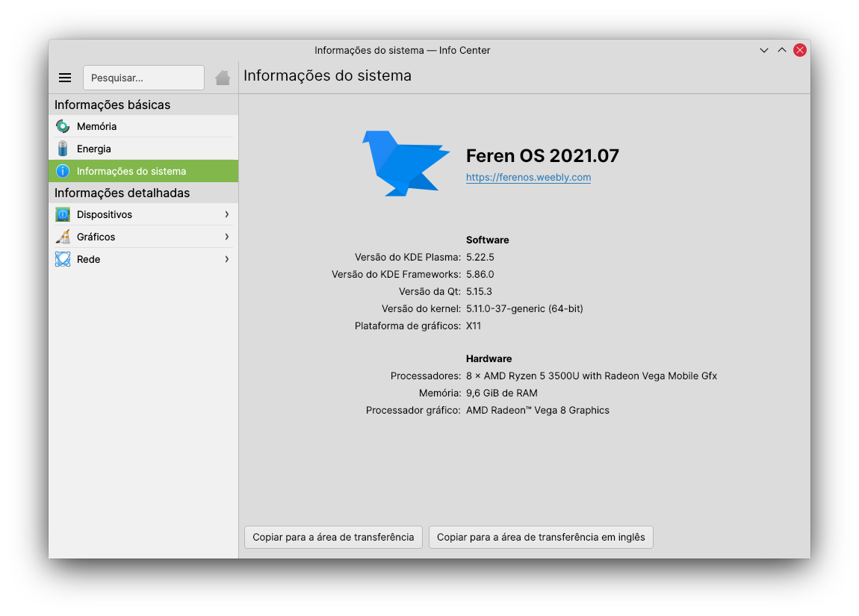Click the Versão do KDE Frameworks label
859x616 pixels.
click(x=396, y=274)
